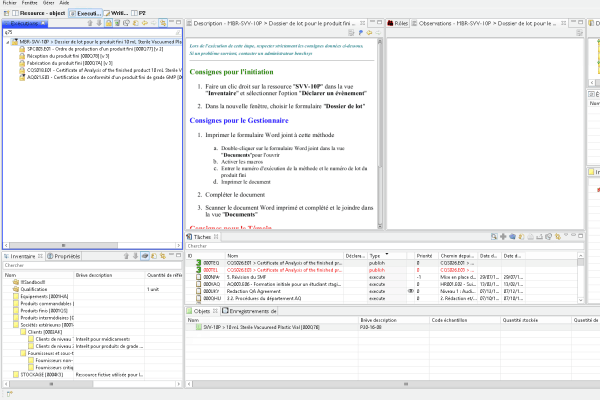This screenshot has height=400, width=600.
Task: Click the move-up arrow in Exécutions toolbar
Action: point(90,23)
